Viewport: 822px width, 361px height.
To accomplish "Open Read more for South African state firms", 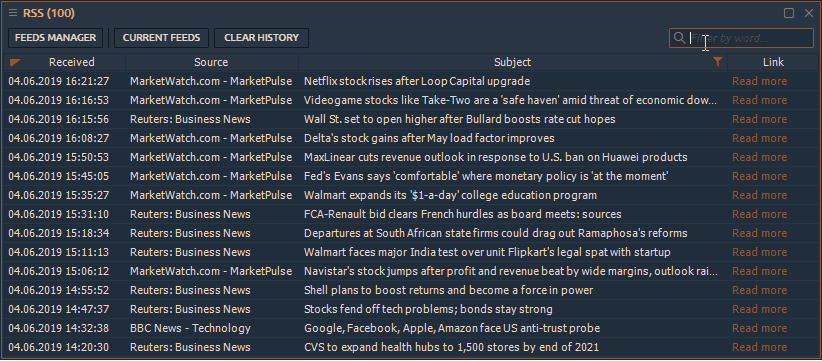I will point(760,233).
